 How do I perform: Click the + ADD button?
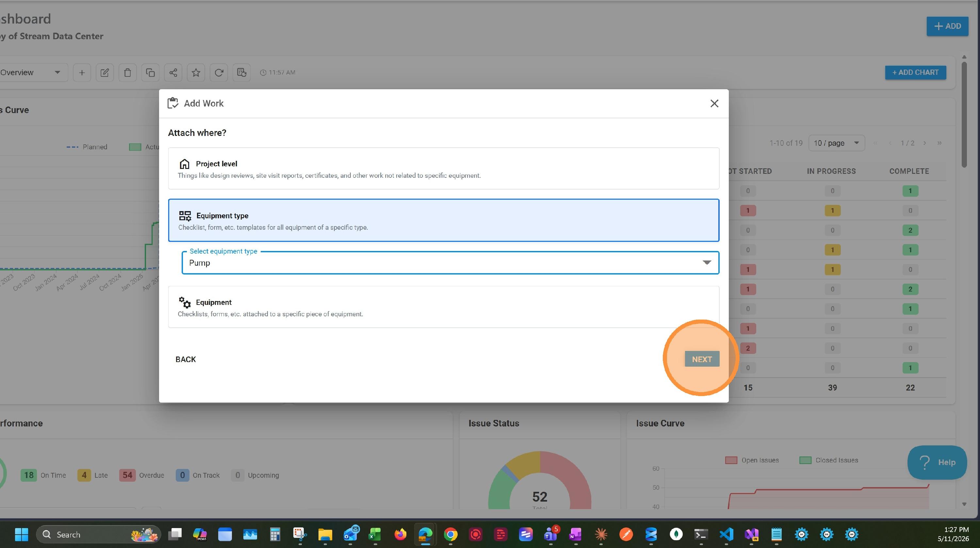click(x=947, y=26)
